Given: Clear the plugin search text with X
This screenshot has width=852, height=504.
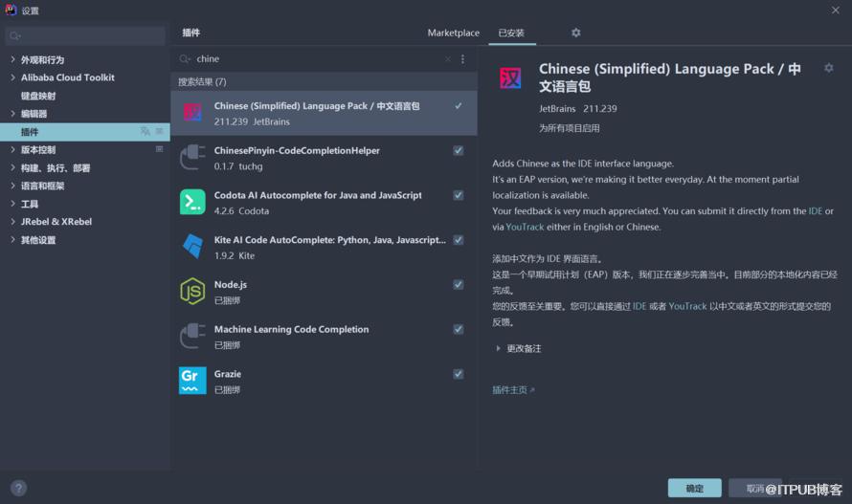Looking at the screenshot, I should point(447,58).
